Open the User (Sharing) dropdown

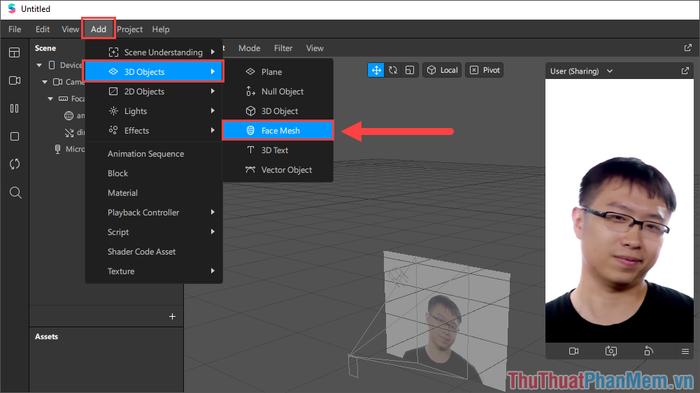click(581, 71)
